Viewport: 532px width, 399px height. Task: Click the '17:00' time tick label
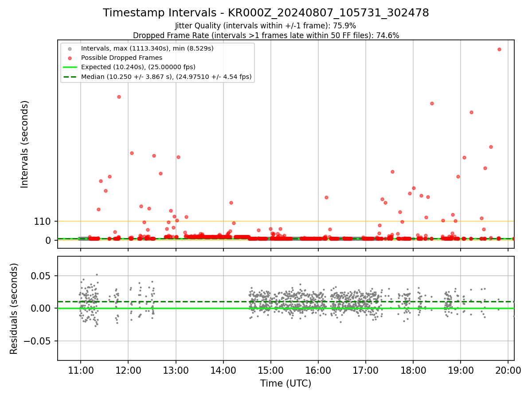pyautogui.click(x=365, y=370)
